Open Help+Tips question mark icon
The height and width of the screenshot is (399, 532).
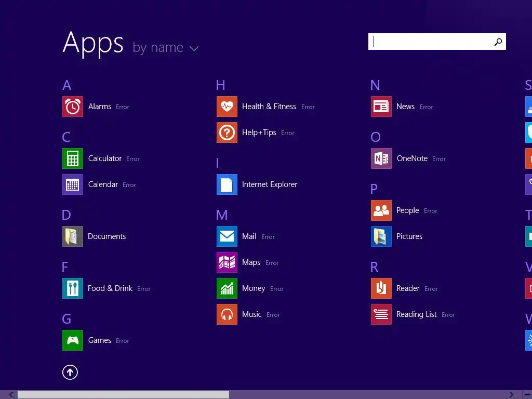pos(227,132)
